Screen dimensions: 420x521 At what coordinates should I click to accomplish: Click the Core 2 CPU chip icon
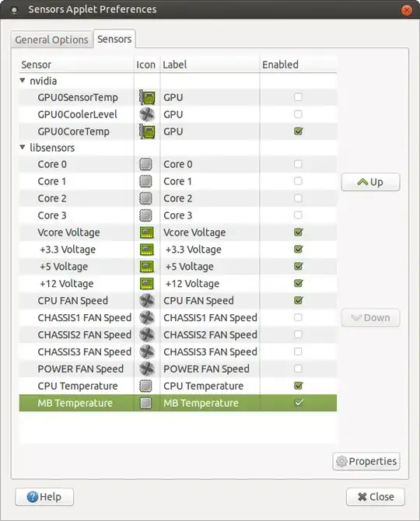[x=145, y=198]
